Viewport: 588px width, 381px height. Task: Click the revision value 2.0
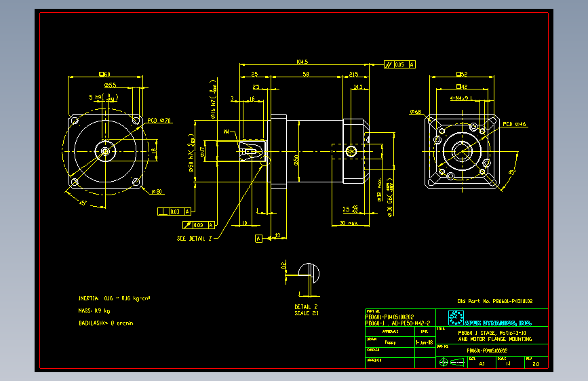tap(536, 364)
